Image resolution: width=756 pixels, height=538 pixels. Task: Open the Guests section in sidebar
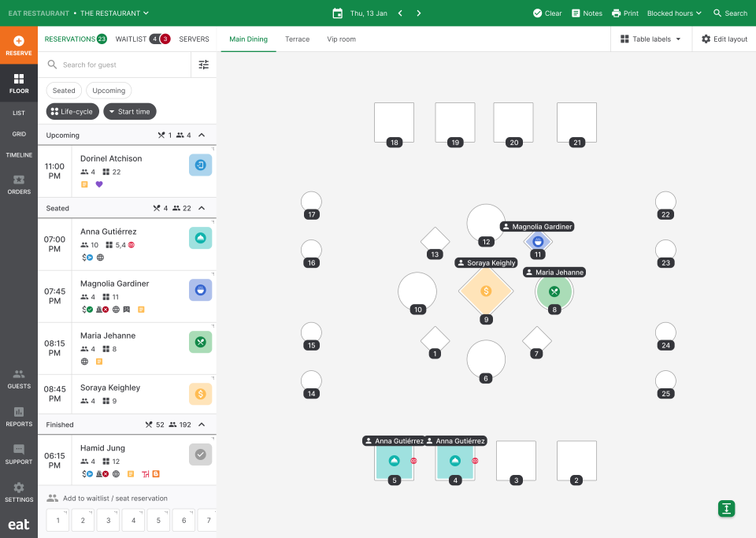point(19,380)
